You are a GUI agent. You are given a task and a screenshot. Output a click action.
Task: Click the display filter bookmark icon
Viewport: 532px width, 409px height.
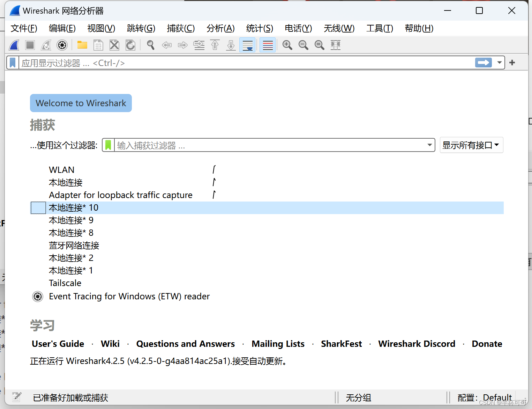[x=13, y=63]
